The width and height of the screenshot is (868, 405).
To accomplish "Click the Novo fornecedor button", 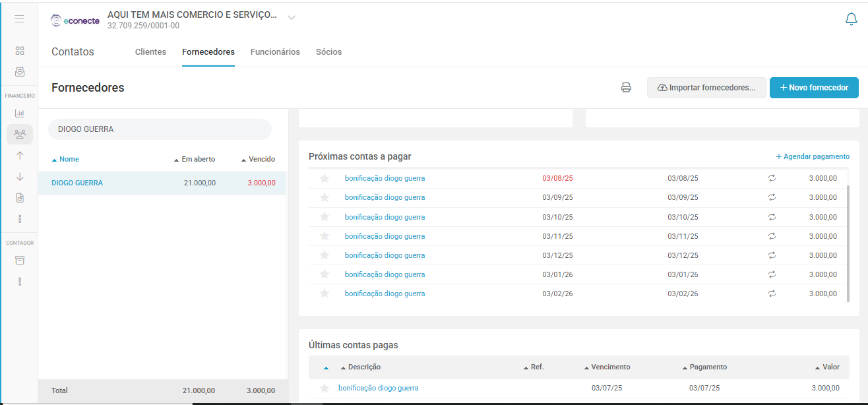I will pyautogui.click(x=813, y=88).
